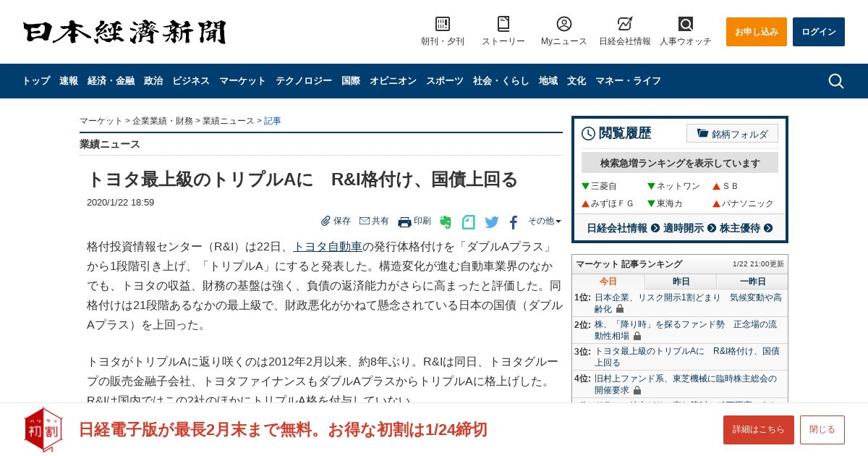868x456 pixels.
Task: Open the Myニュース profile icon
Action: click(564, 24)
